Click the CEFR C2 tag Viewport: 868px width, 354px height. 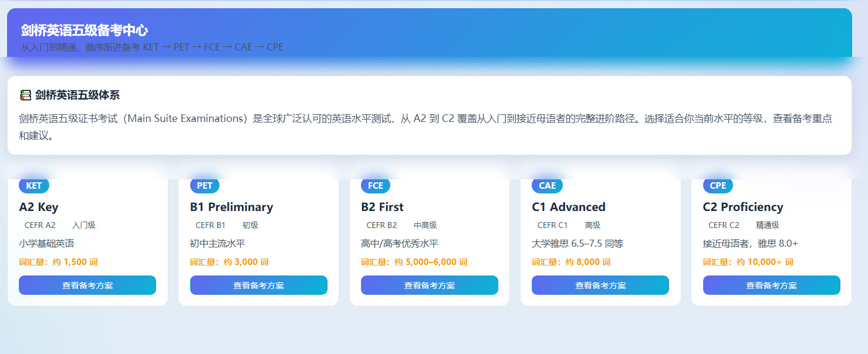724,225
